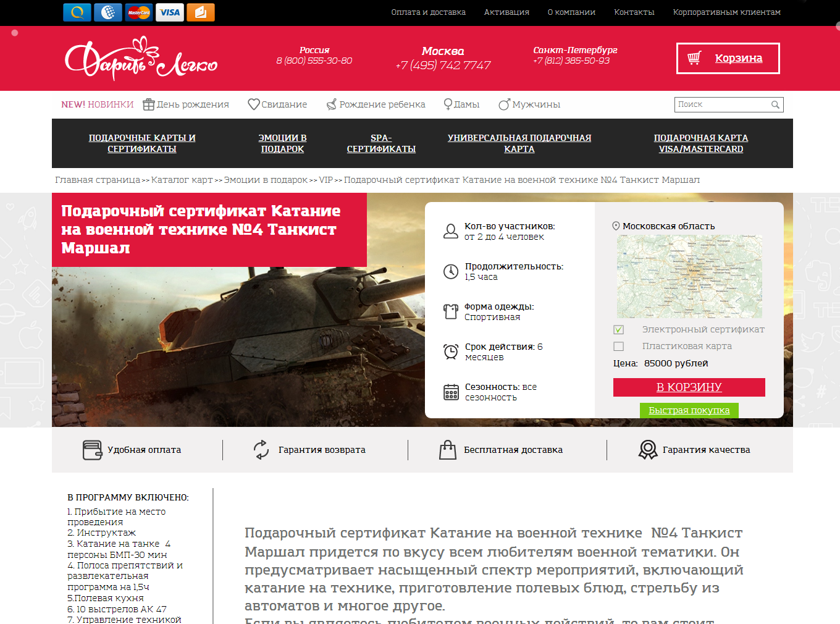The height and width of the screenshot is (624, 840).
Task: Click the male symbol icon near Мужчины
Action: (x=505, y=104)
